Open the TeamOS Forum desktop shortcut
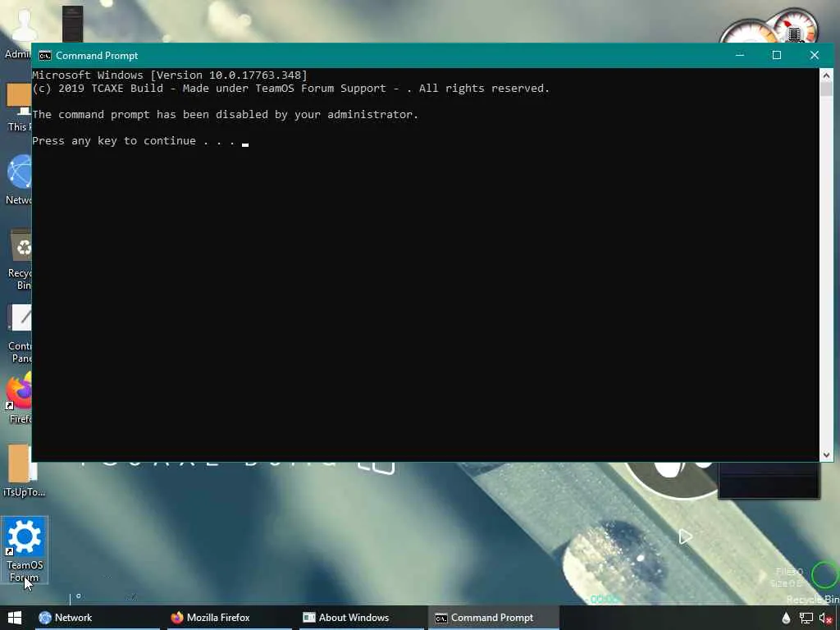The width and height of the screenshot is (840, 630). [25, 549]
